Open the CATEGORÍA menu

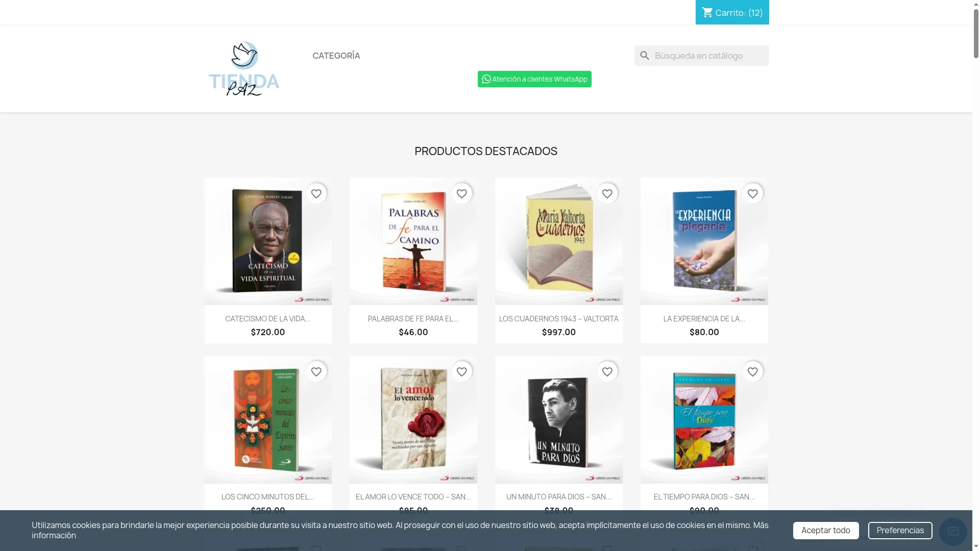click(x=336, y=56)
